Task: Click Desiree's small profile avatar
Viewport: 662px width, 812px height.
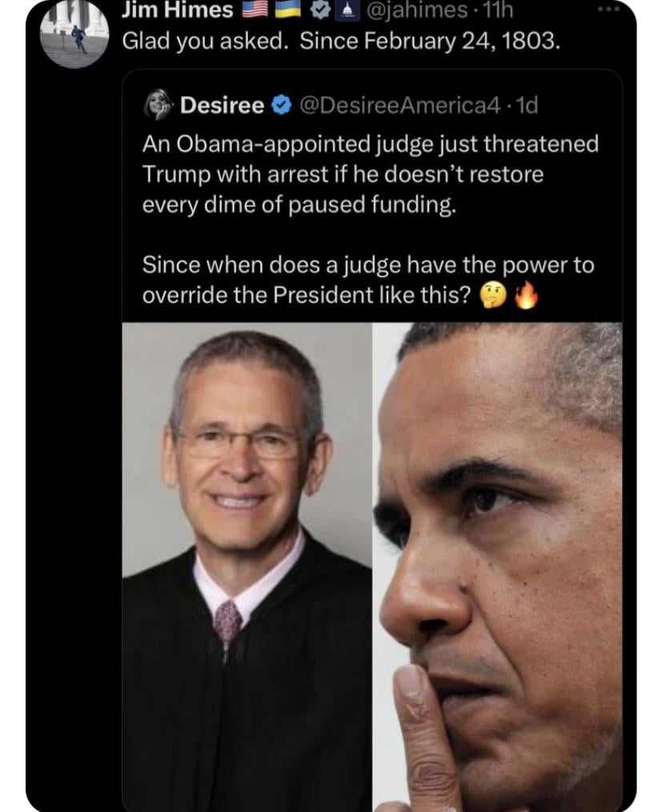Action: coord(158,105)
